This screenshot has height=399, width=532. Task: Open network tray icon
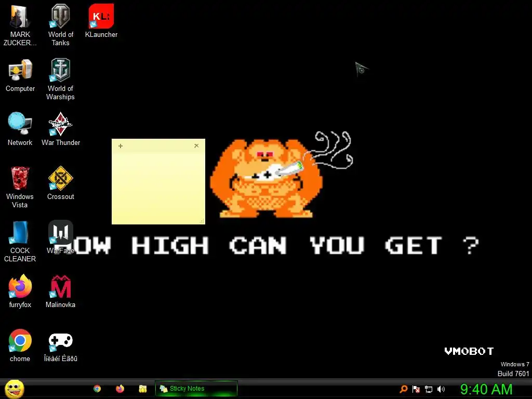tap(429, 389)
